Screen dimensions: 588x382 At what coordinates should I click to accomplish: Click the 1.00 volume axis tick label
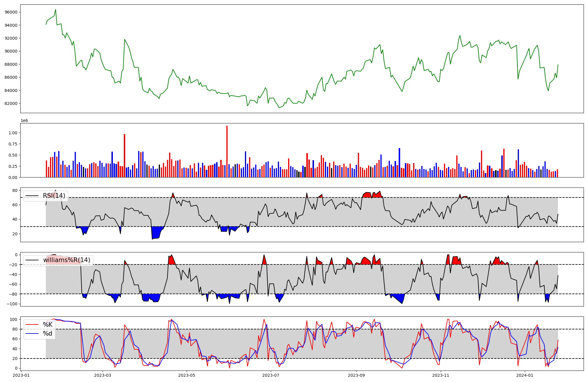[13, 133]
